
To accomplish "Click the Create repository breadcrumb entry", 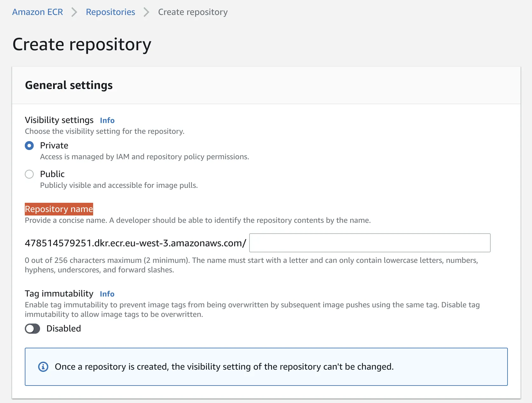I will pos(193,12).
